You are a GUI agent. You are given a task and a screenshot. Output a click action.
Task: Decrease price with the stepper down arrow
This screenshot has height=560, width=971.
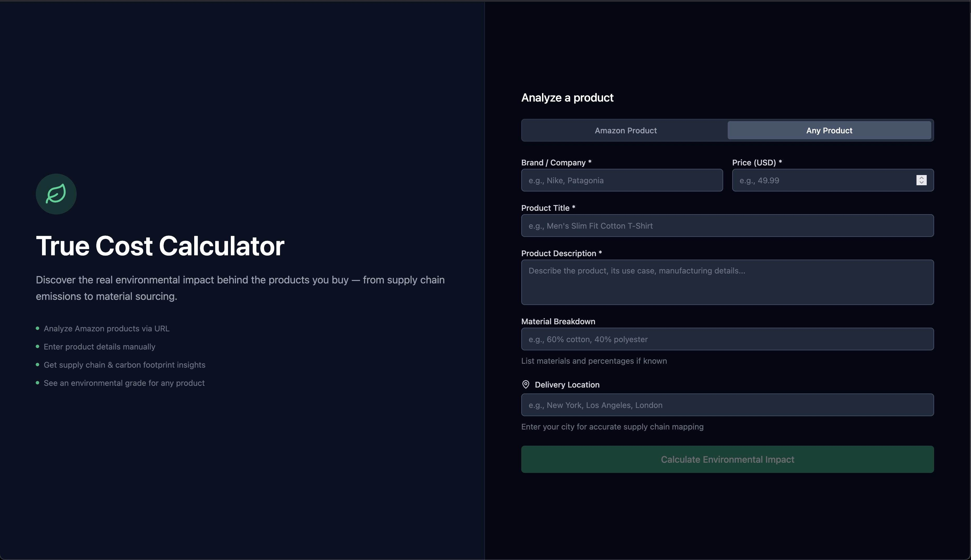(921, 183)
